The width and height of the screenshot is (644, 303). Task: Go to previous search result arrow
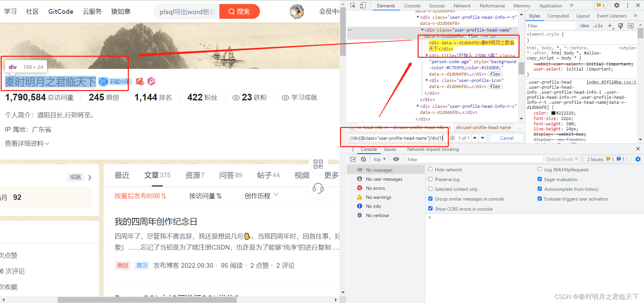(x=475, y=138)
